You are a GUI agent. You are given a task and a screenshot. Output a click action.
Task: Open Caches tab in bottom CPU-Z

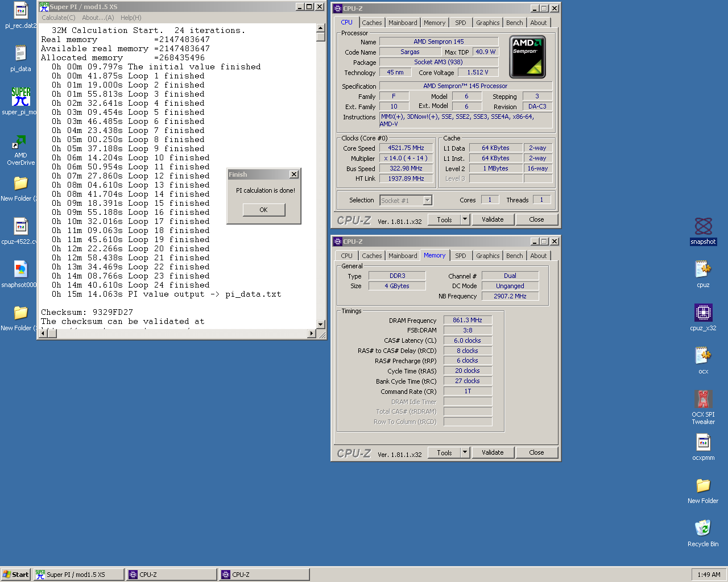(372, 256)
